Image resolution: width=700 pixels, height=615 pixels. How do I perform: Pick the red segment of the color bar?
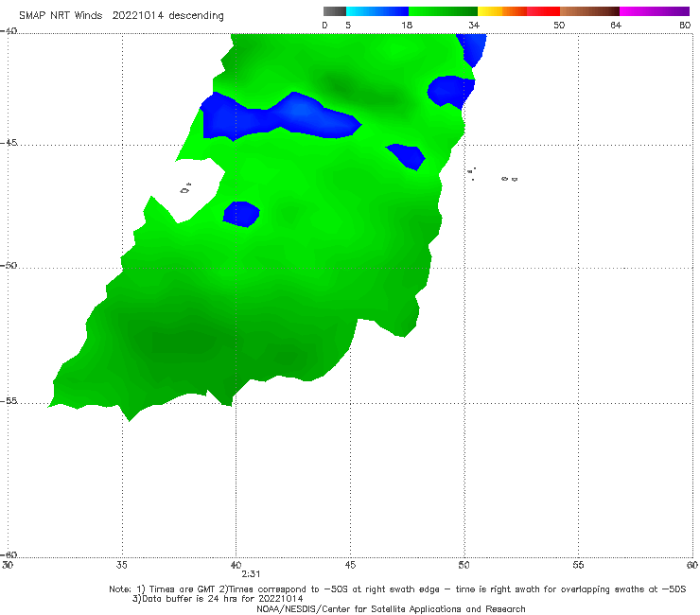point(543,11)
